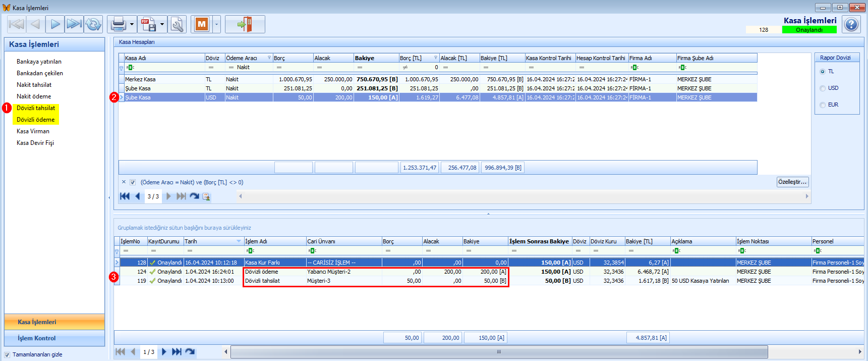
Task: Go to first row in transactions grid navigator
Action: tap(120, 352)
